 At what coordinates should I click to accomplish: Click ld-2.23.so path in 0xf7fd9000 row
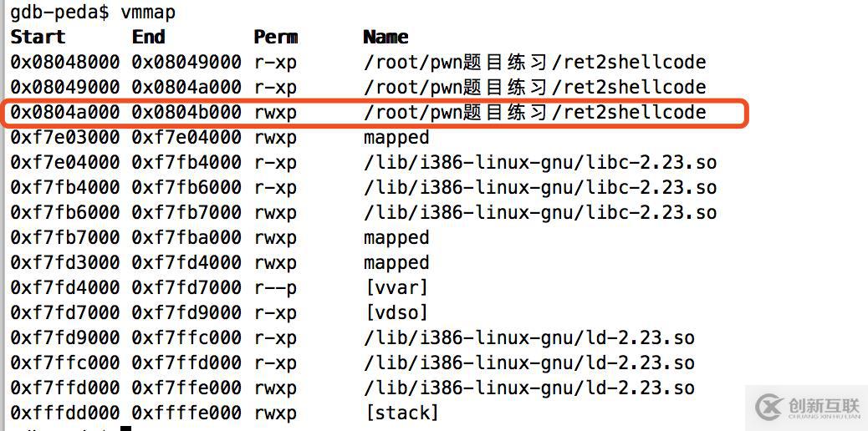point(529,338)
